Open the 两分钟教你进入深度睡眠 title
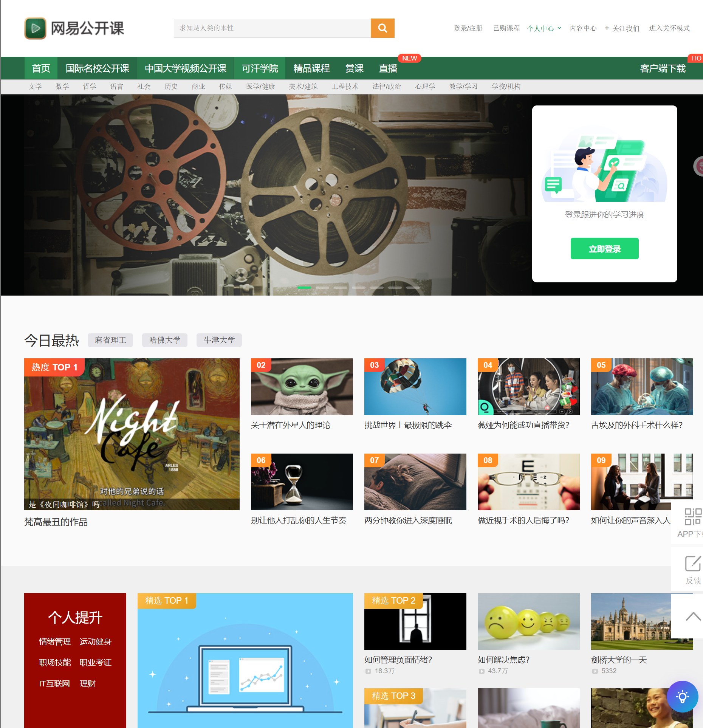Viewport: 703px width, 728px height. coord(408,520)
